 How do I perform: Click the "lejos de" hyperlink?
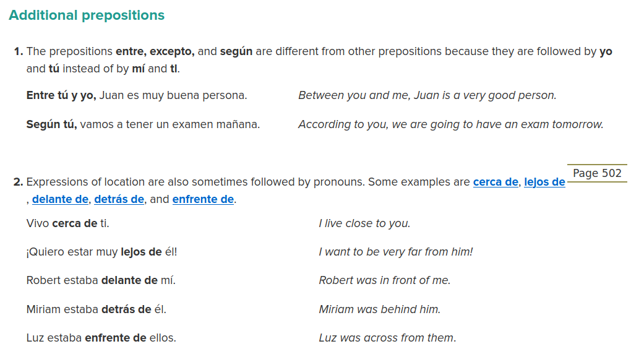point(544,182)
